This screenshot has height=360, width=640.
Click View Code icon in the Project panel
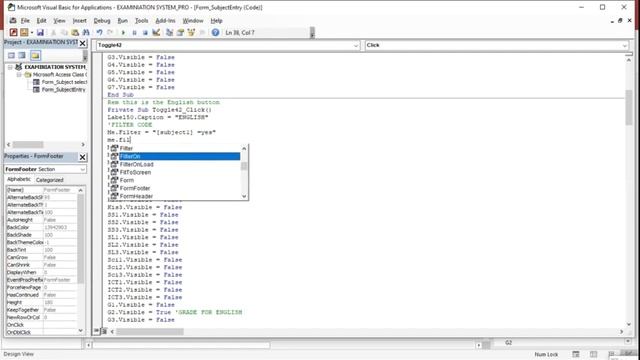(11, 55)
